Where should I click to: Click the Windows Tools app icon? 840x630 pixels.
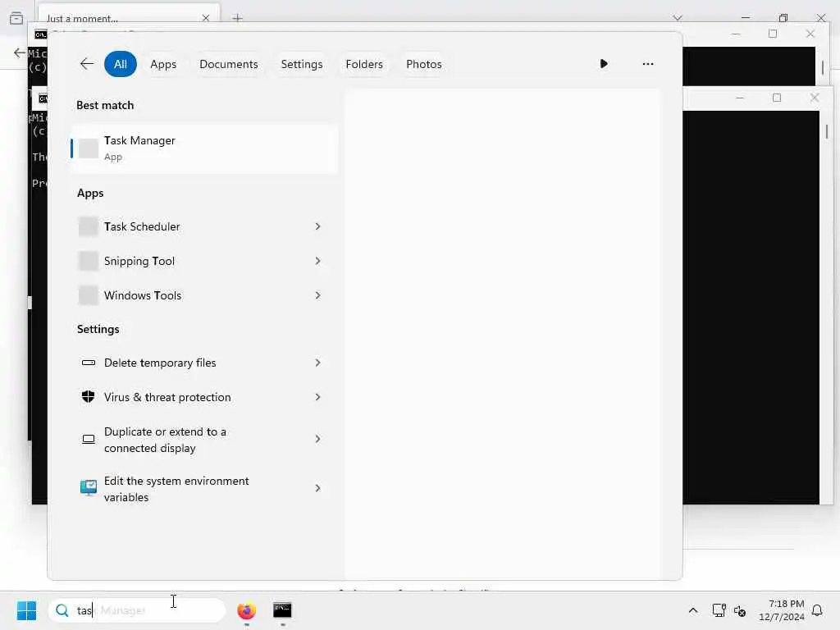pos(89,295)
